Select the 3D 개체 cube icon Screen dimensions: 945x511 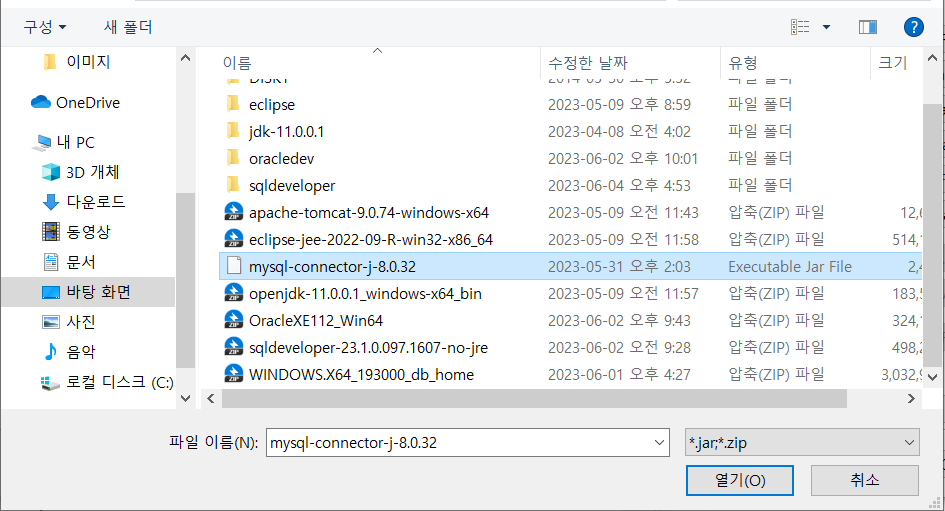click(x=51, y=172)
